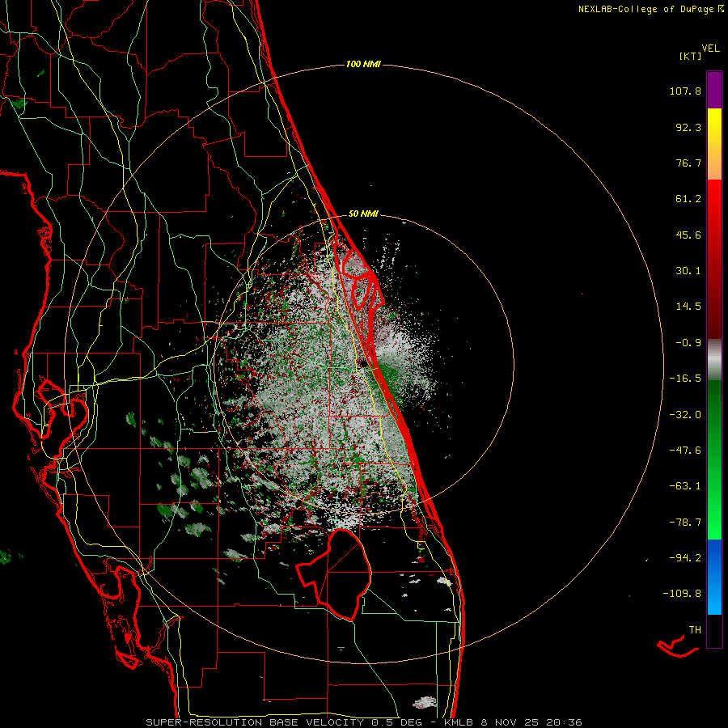Click the 45.6 legend value
Viewport: 728px width, 728px height.
tap(688, 235)
